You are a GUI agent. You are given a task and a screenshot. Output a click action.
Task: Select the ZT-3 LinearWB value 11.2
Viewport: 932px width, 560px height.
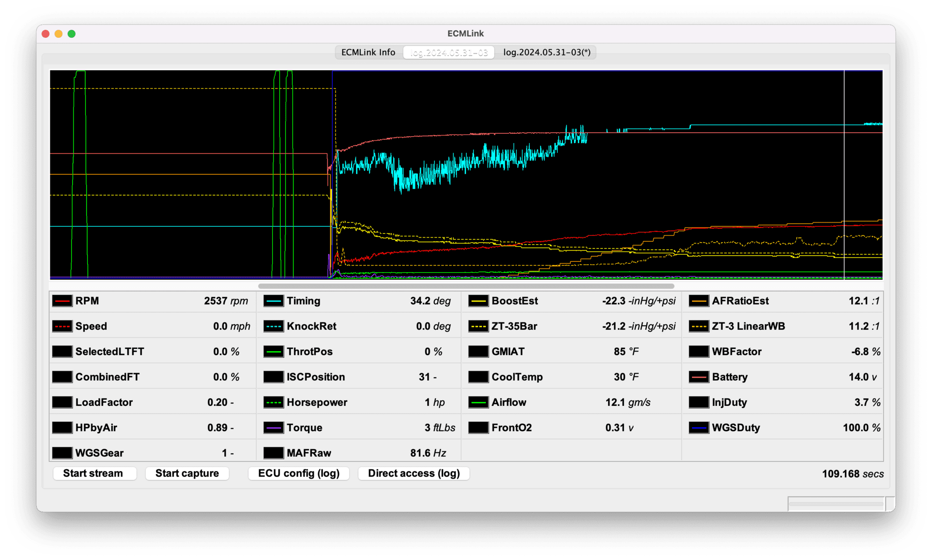858,326
